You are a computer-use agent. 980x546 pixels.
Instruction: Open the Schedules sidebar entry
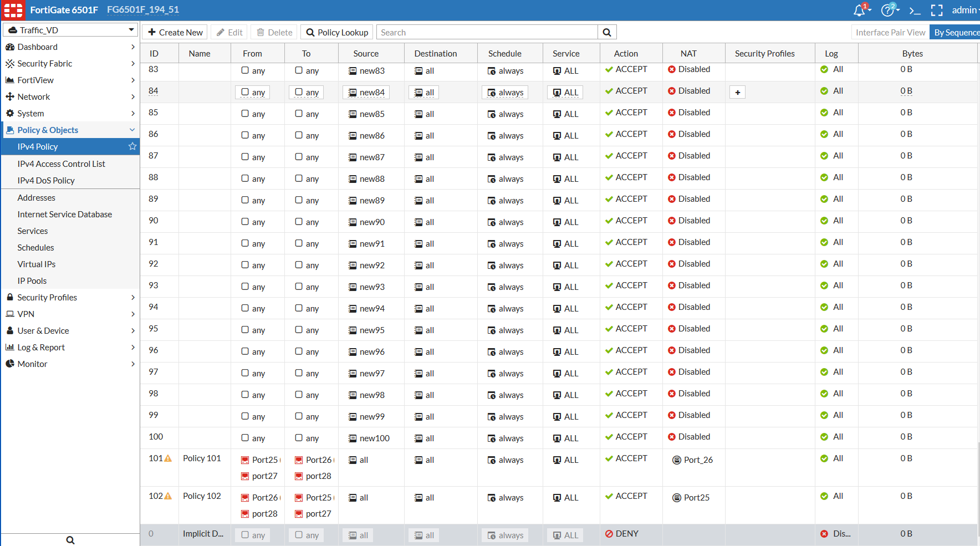(x=35, y=248)
